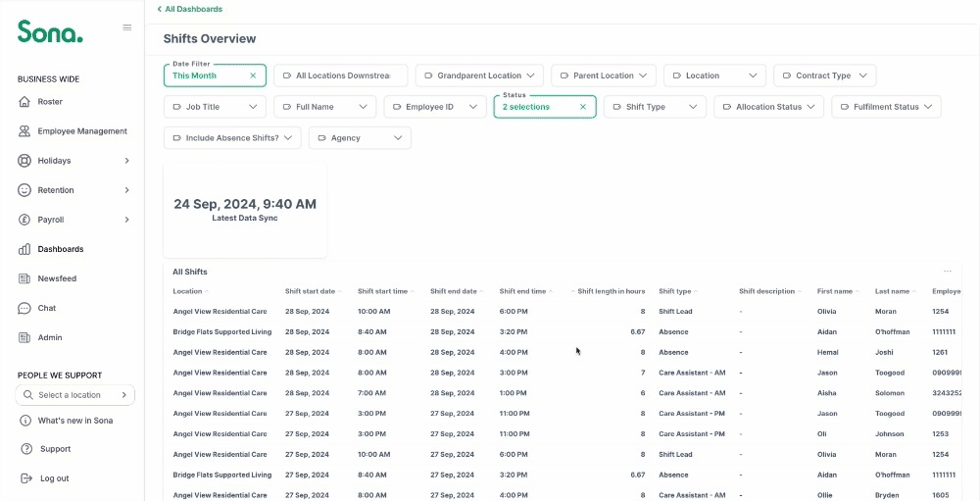The width and height of the screenshot is (980, 501).
Task: Sort by Last name column arrow
Action: tap(914, 291)
